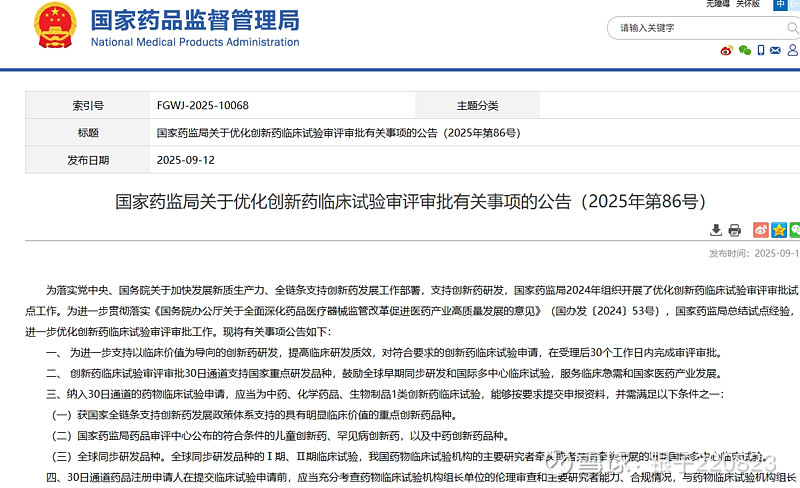The width and height of the screenshot is (800, 488).
Task: Click National Medical Products Administration text
Action: [x=195, y=42]
